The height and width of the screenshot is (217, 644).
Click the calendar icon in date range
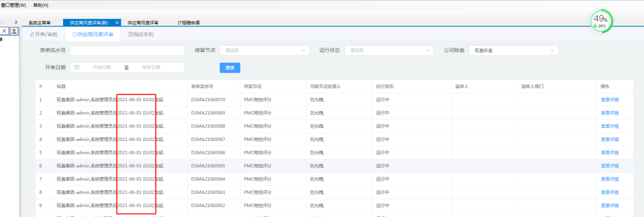tap(77, 68)
